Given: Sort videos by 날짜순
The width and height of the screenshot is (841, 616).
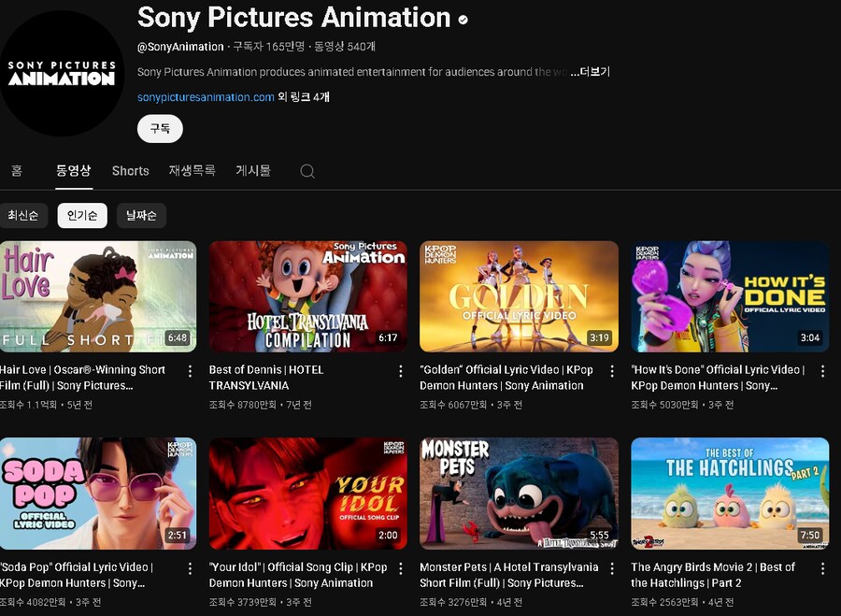Looking at the screenshot, I should pyautogui.click(x=141, y=215).
